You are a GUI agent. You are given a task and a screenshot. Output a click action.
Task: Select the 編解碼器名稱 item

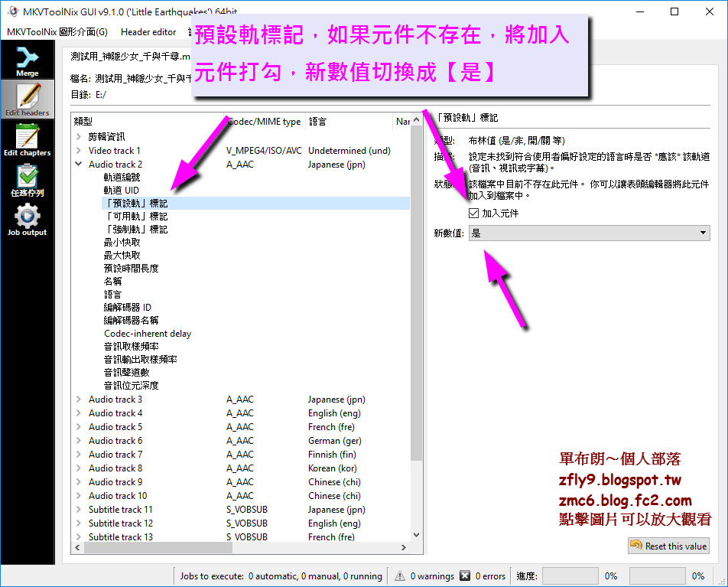pos(131,320)
